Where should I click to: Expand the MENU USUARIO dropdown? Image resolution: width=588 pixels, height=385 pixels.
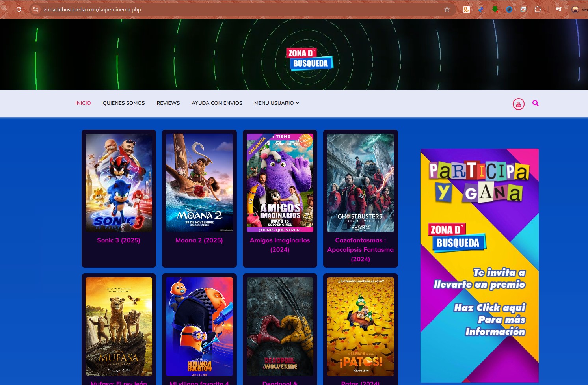(276, 103)
